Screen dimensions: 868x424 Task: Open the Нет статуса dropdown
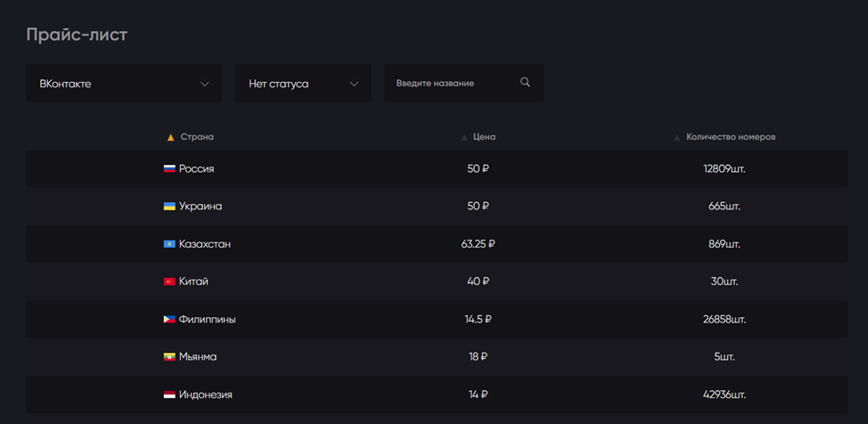tap(303, 83)
